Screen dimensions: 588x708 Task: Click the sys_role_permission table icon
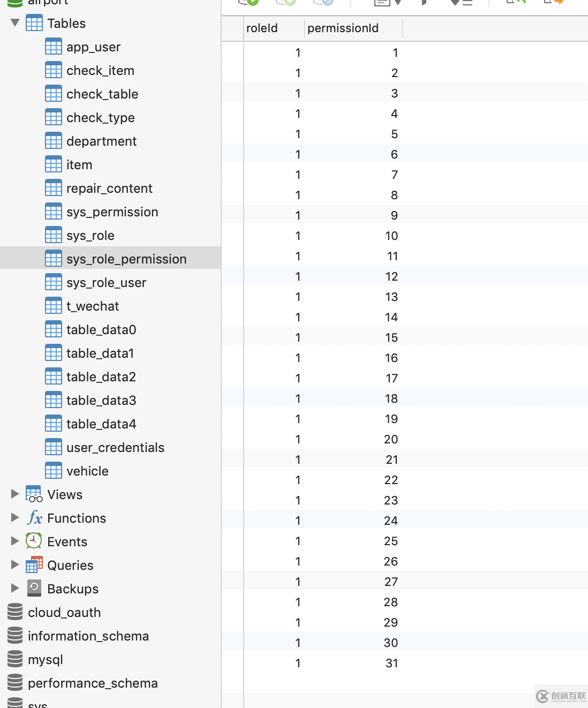[x=54, y=259]
